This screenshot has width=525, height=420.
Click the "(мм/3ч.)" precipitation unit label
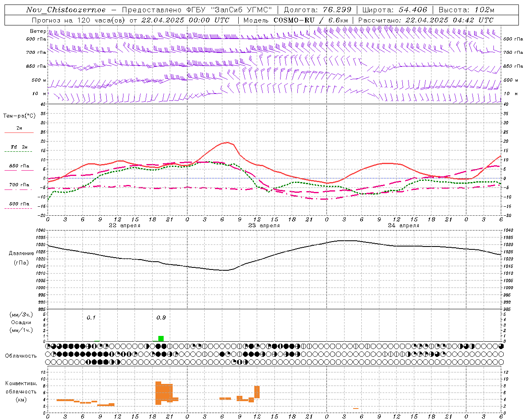[21, 315]
